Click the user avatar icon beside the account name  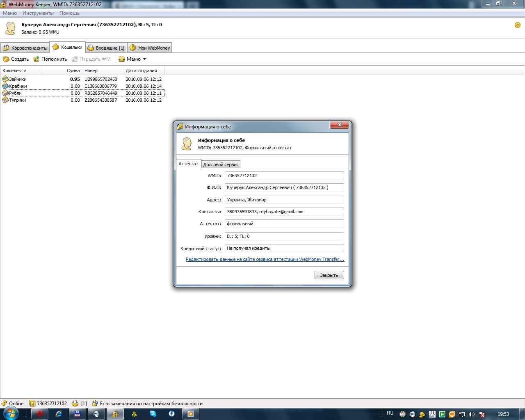pos(10,28)
